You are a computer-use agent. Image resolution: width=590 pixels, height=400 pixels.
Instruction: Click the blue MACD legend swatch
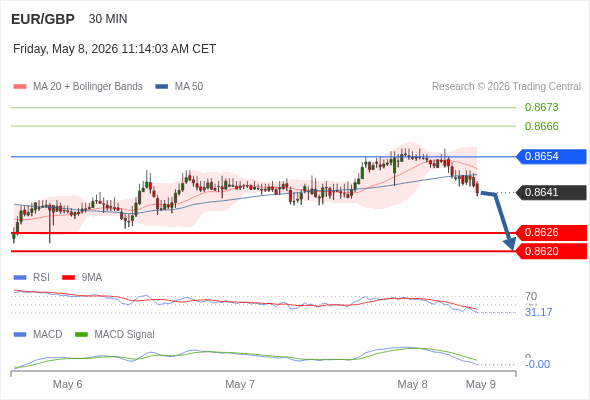(x=20, y=335)
